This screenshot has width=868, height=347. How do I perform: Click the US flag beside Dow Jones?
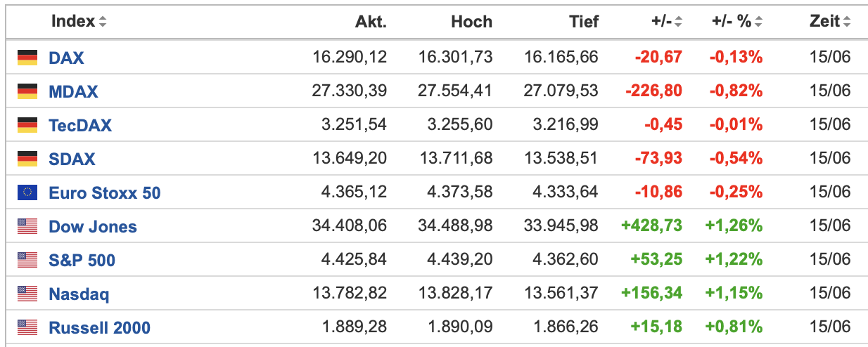click(27, 226)
